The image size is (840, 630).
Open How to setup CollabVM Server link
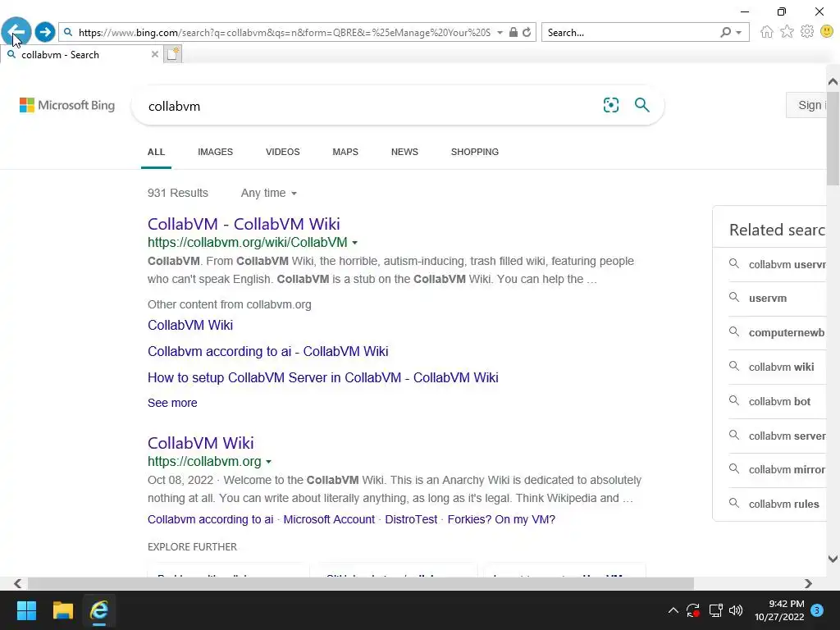[x=323, y=377]
